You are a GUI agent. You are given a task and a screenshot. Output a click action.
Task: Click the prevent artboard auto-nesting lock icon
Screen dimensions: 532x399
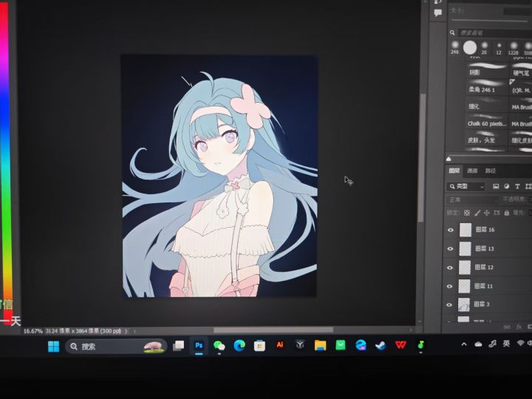tap(497, 213)
